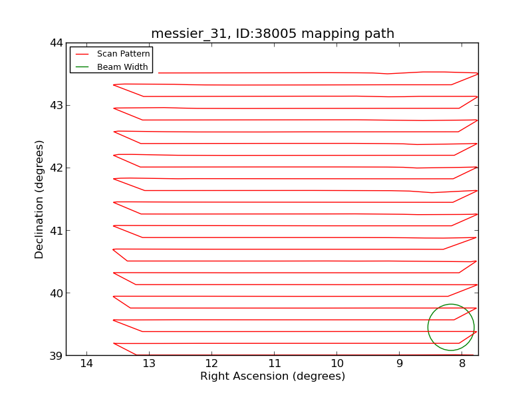Click the x-axis tick label '12'
This screenshot has height=399, width=532.
click(211, 364)
